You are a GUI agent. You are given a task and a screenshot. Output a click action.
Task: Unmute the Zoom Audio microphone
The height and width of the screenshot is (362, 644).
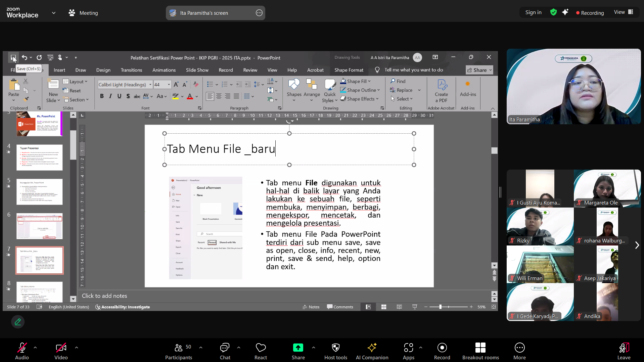pyautogui.click(x=22, y=351)
